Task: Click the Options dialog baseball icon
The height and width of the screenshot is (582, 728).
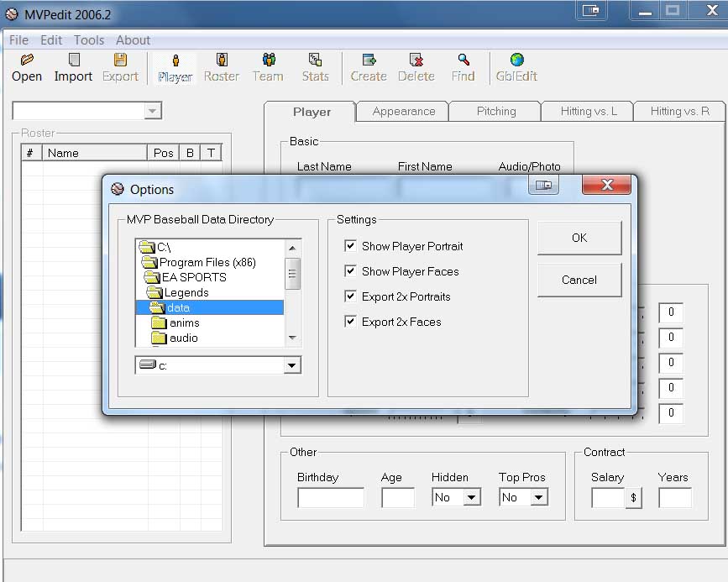Action: (x=118, y=189)
